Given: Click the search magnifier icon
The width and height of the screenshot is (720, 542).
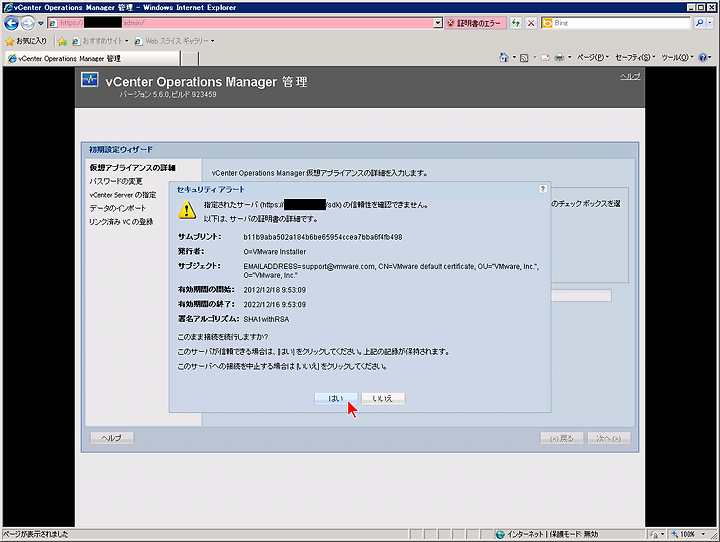Looking at the screenshot, I should [699, 23].
